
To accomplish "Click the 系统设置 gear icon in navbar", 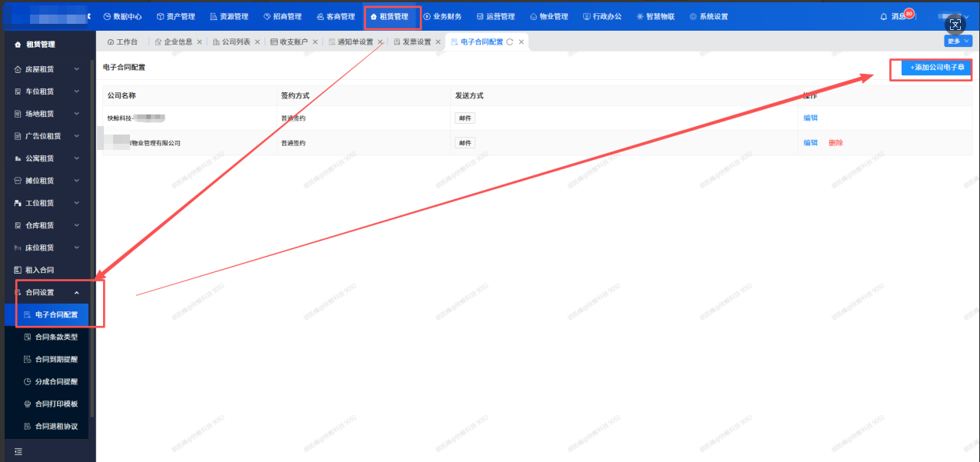I will click(693, 16).
